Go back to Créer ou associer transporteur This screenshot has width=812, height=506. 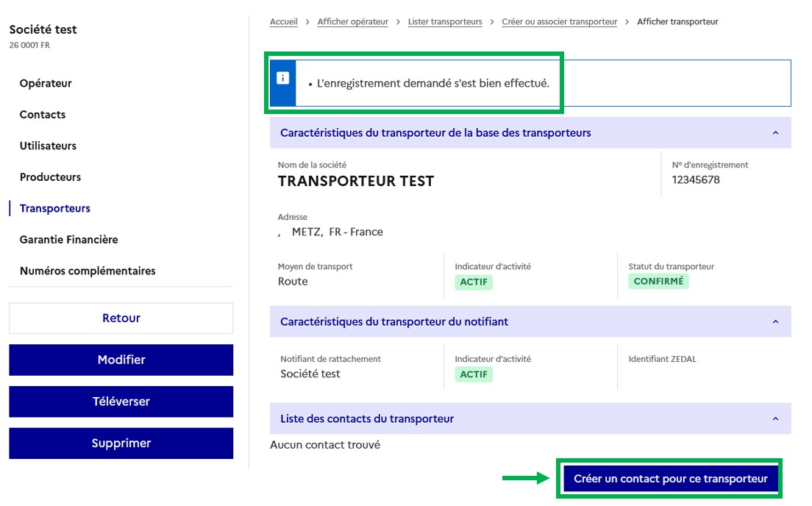tap(559, 22)
